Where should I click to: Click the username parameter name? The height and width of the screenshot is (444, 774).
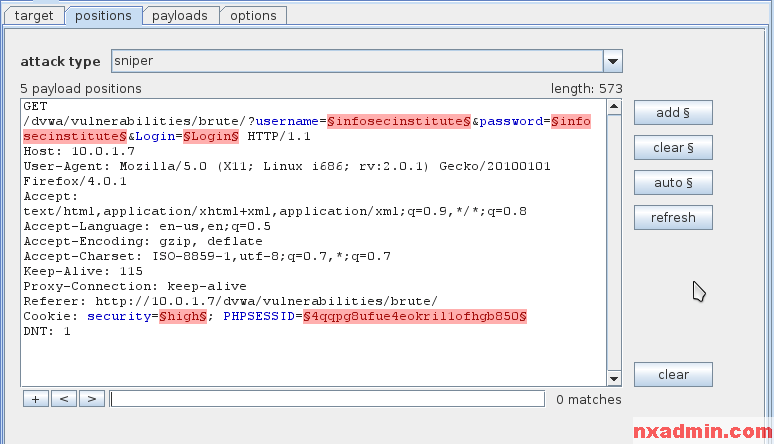[x=287, y=121]
